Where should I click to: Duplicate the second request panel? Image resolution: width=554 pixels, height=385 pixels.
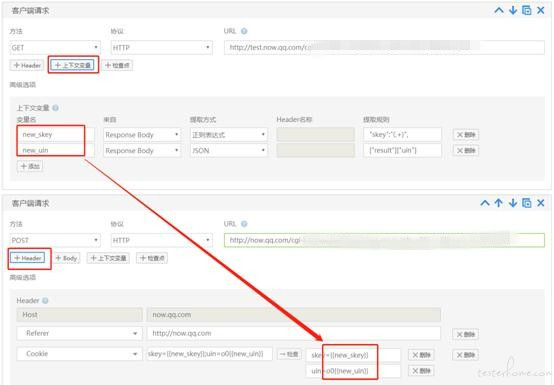point(526,203)
